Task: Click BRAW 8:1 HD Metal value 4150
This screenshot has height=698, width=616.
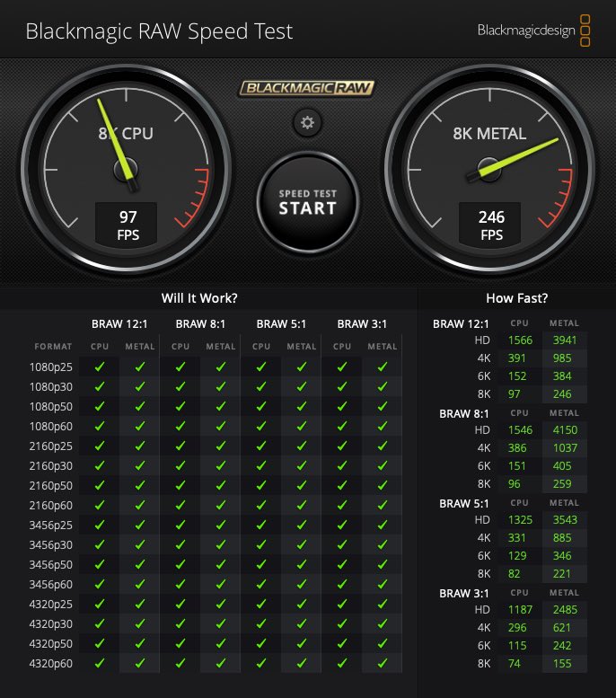Action: point(565,430)
